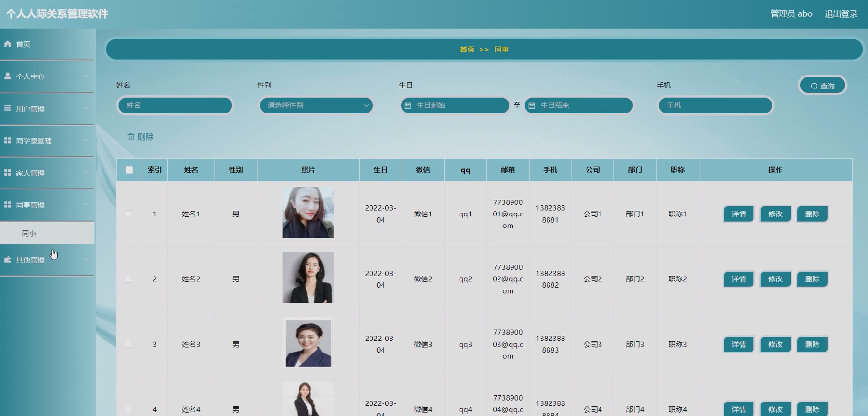Click the 部门1 cell
Viewport: 868px width, 416px height.
pyautogui.click(x=635, y=214)
